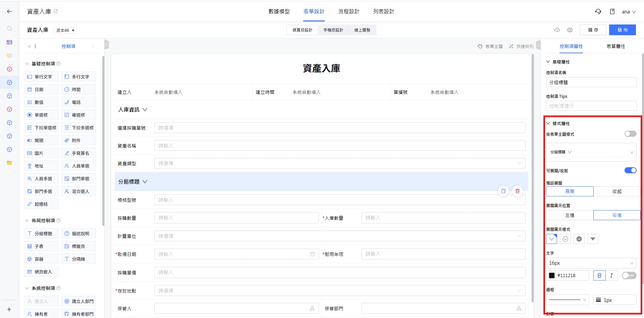Add 電話 control
This screenshot has width=644, height=318.
click(79, 102)
